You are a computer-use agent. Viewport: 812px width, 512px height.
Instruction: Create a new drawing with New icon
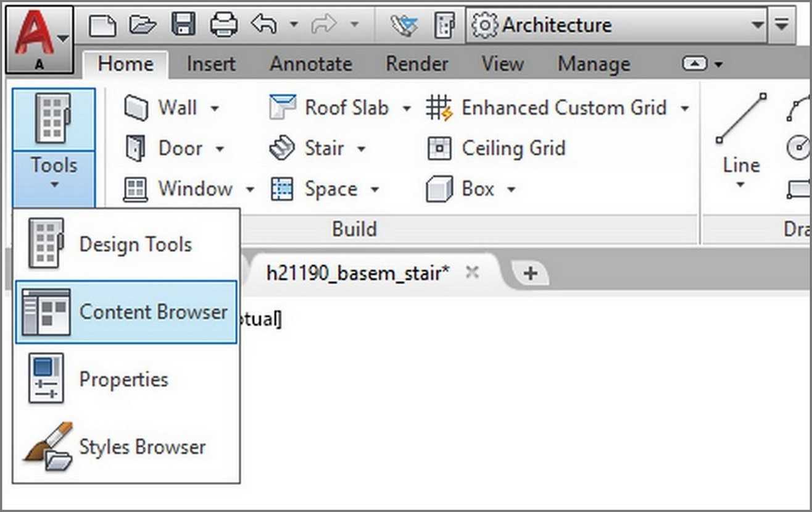pos(103,25)
